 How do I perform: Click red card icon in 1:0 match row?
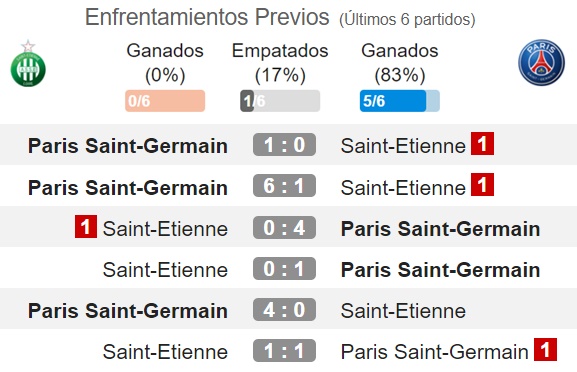pyautogui.click(x=482, y=144)
